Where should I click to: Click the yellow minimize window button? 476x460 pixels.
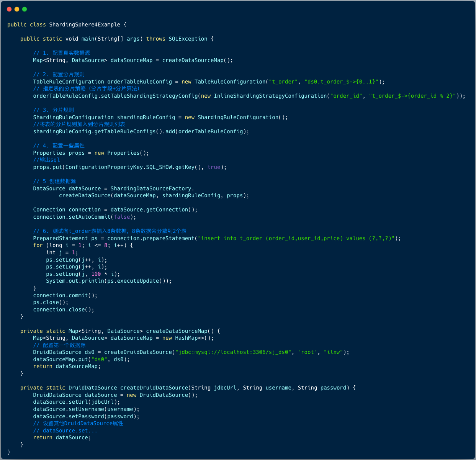(x=17, y=9)
